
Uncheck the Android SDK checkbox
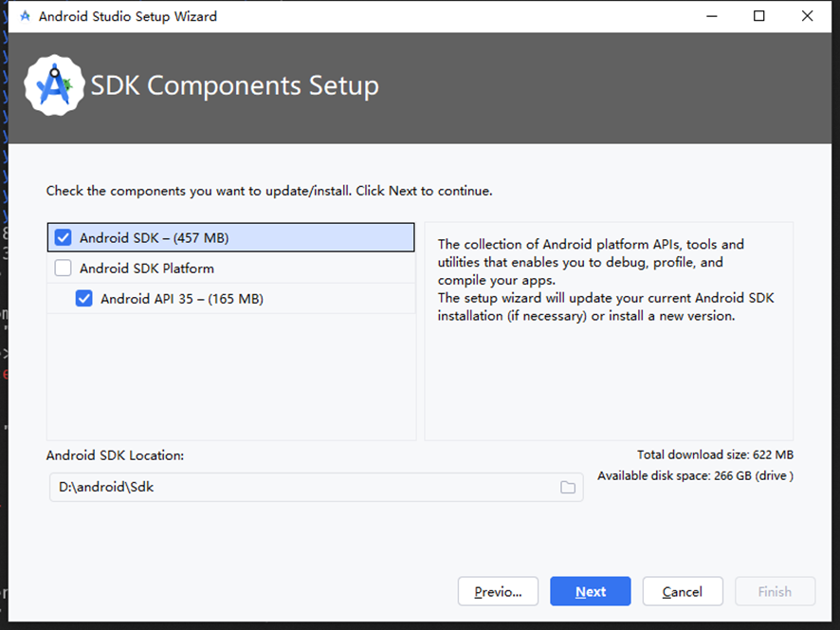click(x=64, y=237)
